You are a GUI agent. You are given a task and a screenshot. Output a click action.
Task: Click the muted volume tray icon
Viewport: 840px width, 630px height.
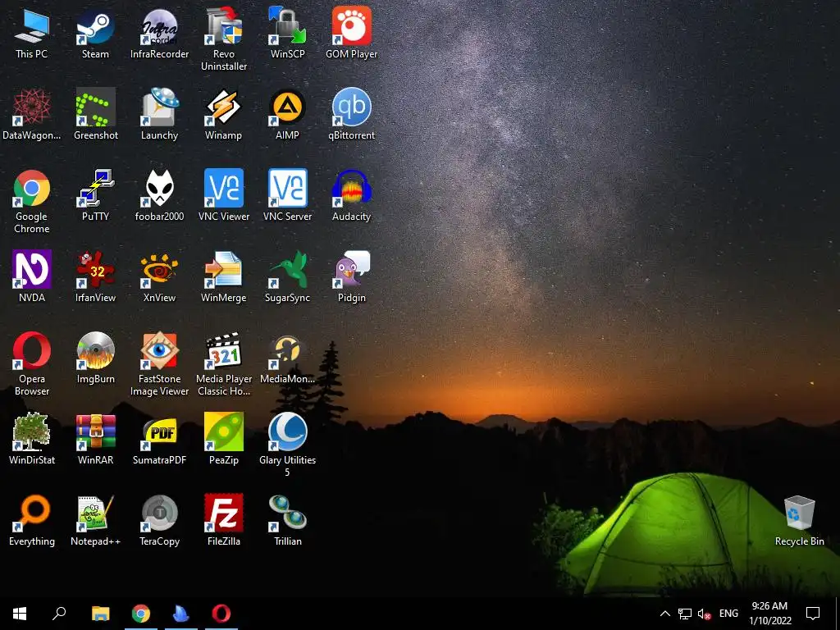click(705, 614)
